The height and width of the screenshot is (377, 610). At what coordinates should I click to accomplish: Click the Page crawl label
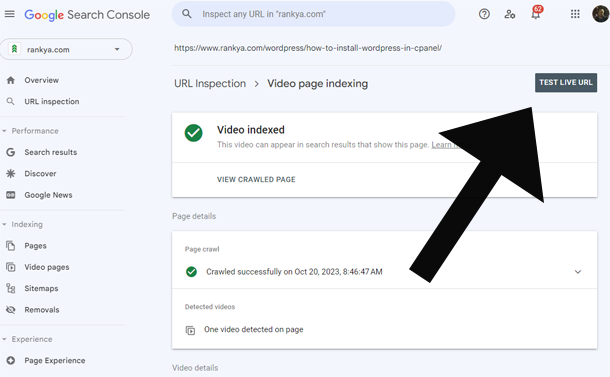[x=202, y=249]
